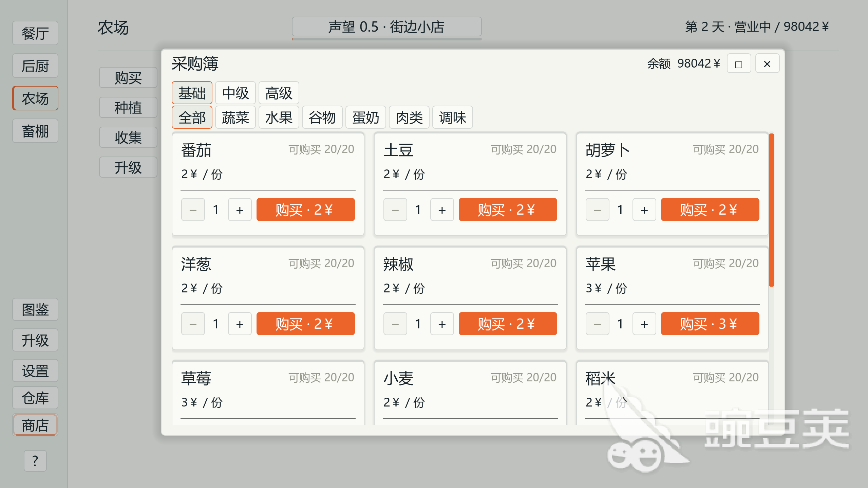Viewport: 868px width, 488px height.
Task: Click the 声望 progress bar
Action: [386, 39]
